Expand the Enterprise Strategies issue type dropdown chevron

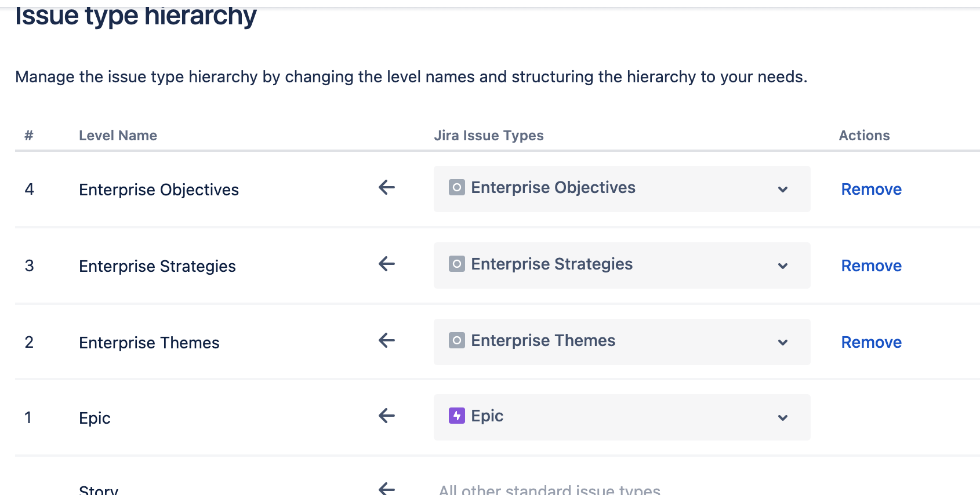[x=783, y=266]
